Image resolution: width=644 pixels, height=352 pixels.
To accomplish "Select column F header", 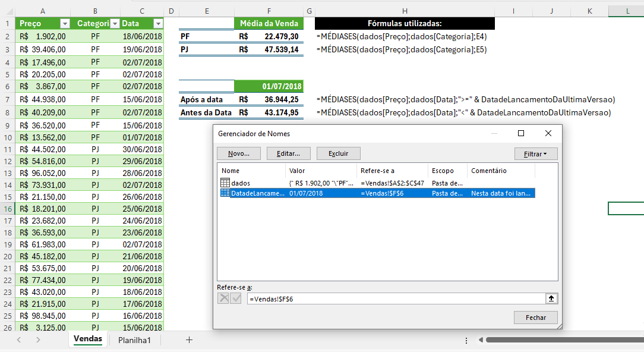I will 269,11.
